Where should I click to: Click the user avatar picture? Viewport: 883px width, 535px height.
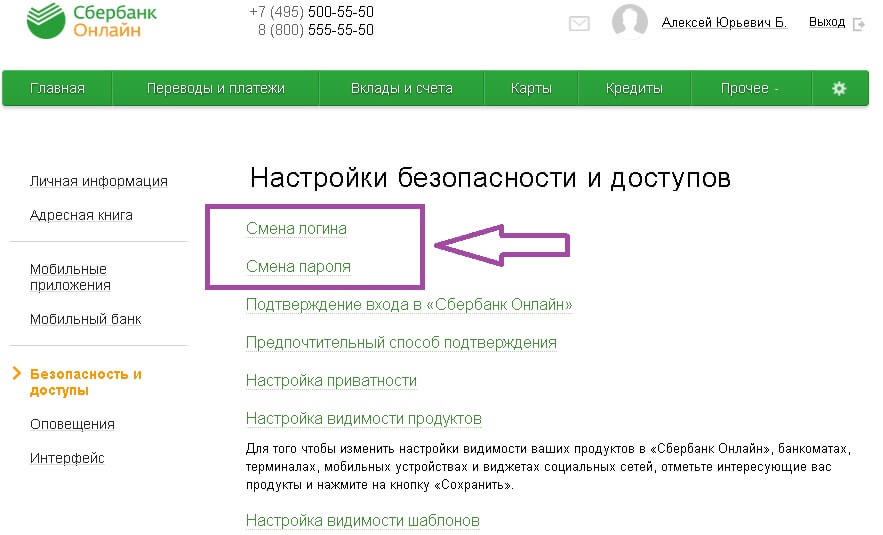pos(630,22)
